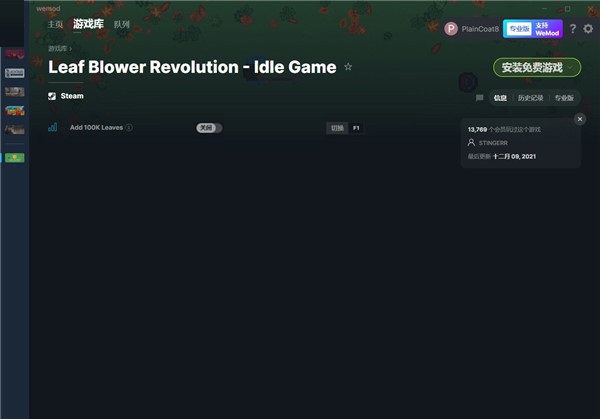Switch to the 队列 tab
The image size is (600, 419).
[122, 24]
